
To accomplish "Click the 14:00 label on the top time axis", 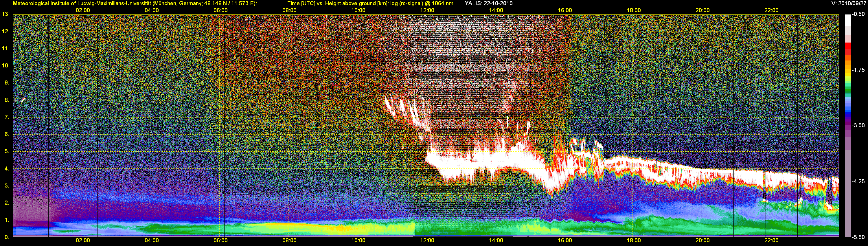I will pyautogui.click(x=496, y=10).
